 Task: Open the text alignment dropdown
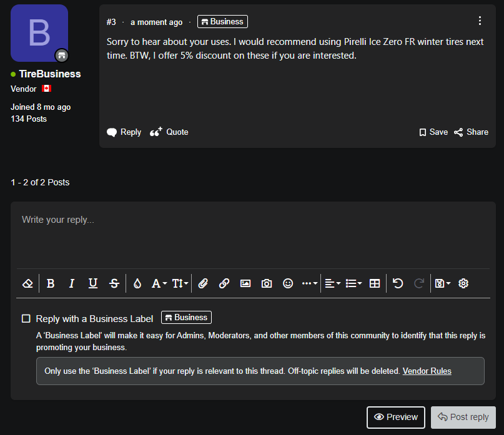(x=332, y=283)
